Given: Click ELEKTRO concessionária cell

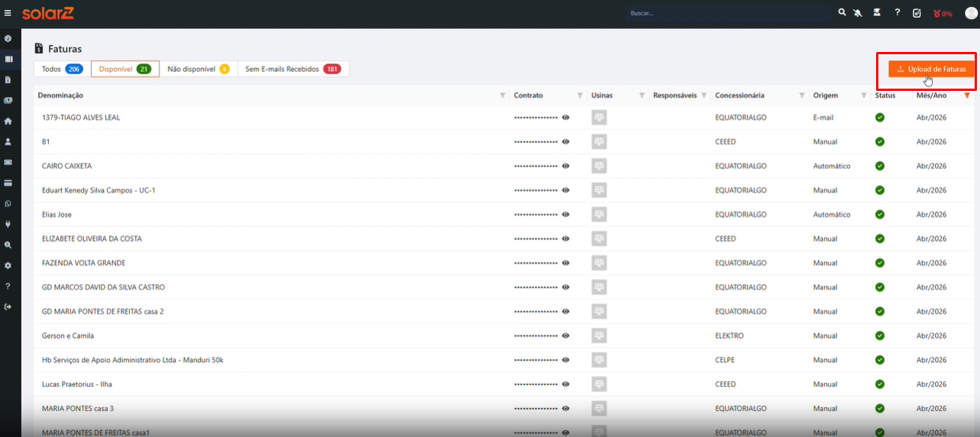Looking at the screenshot, I should pyautogui.click(x=729, y=335).
